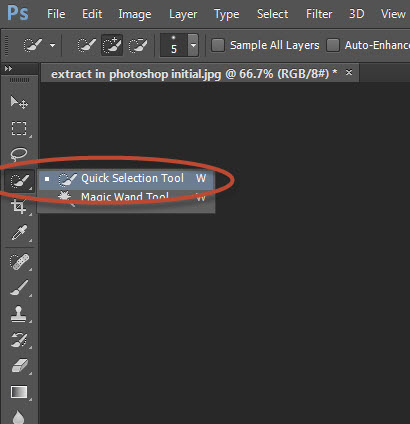Expand the tools panel with double arrows
This screenshot has height=424, width=410.
8,69
